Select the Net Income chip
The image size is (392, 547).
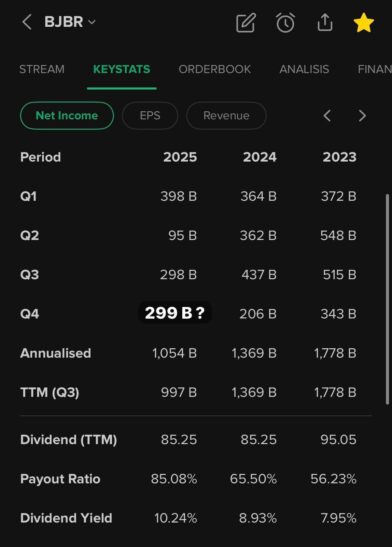coord(67,116)
